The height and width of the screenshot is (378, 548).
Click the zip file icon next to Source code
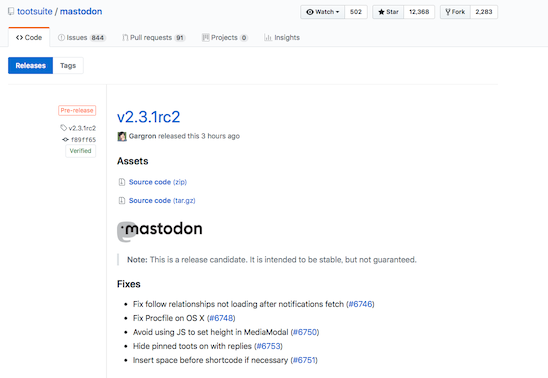[x=122, y=182]
